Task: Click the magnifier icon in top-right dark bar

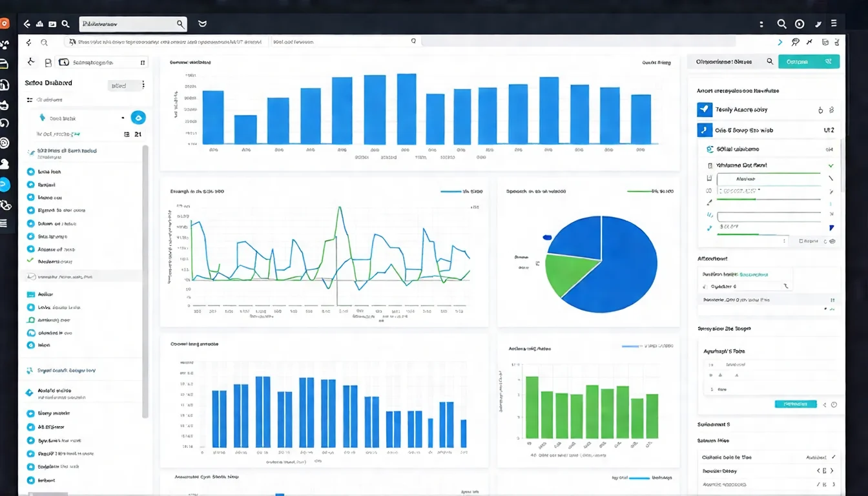Action: point(781,24)
